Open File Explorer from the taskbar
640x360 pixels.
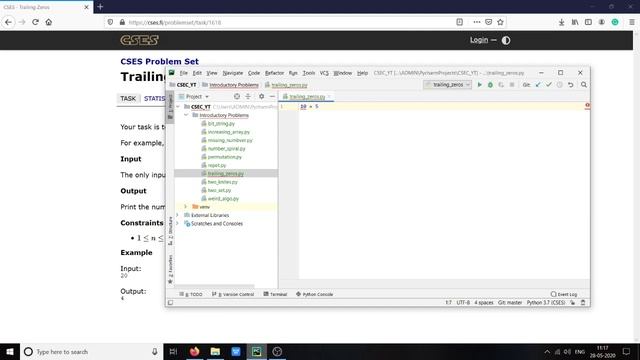click(x=215, y=351)
